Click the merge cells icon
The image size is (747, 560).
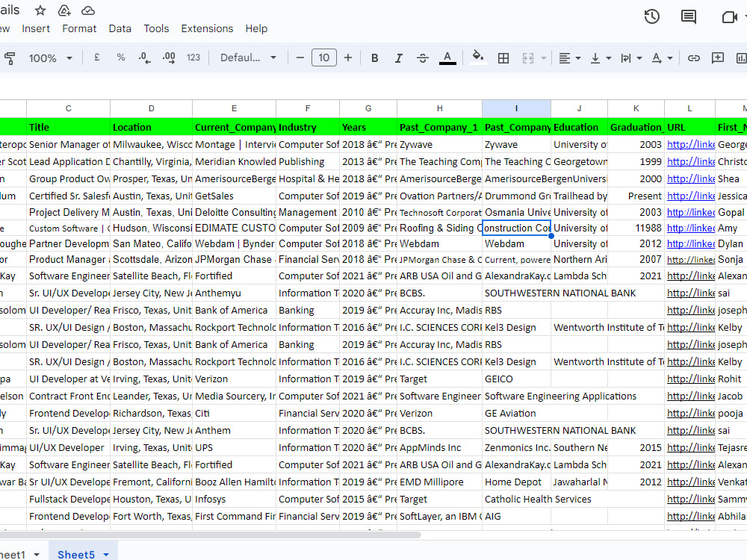tap(528, 58)
